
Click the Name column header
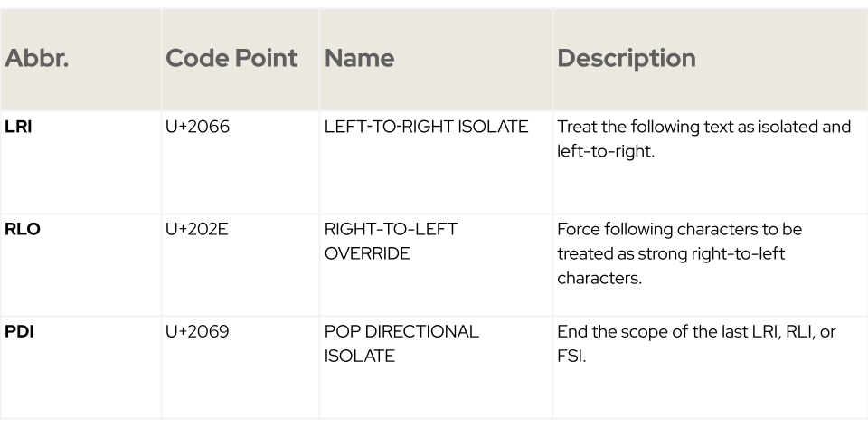tap(359, 58)
